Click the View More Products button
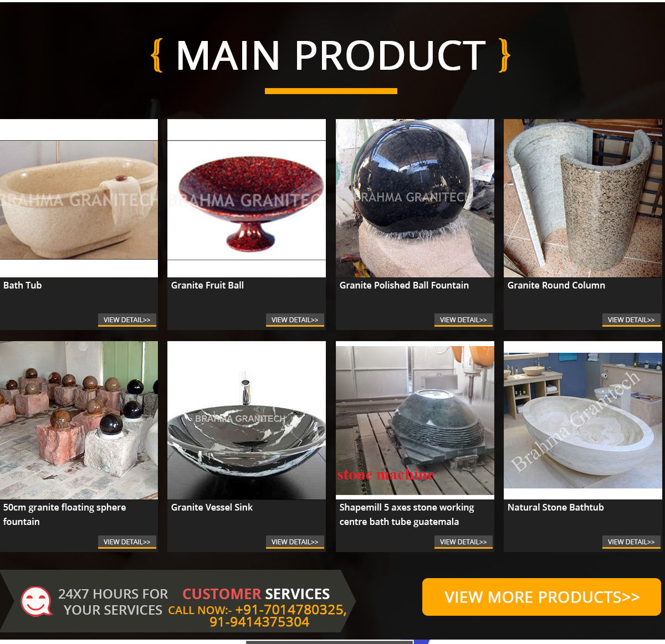The width and height of the screenshot is (665, 644). [x=542, y=597]
